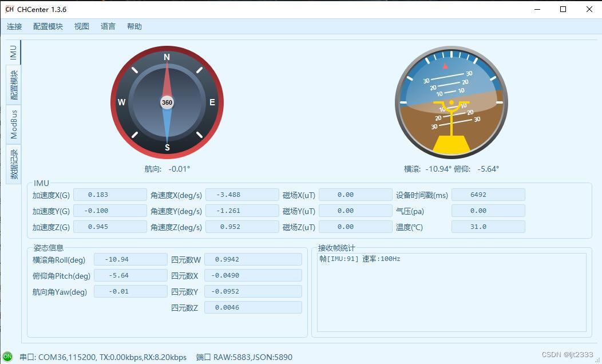
Task: Click the 角速度X(deg/s) value field
Action: coord(242,195)
